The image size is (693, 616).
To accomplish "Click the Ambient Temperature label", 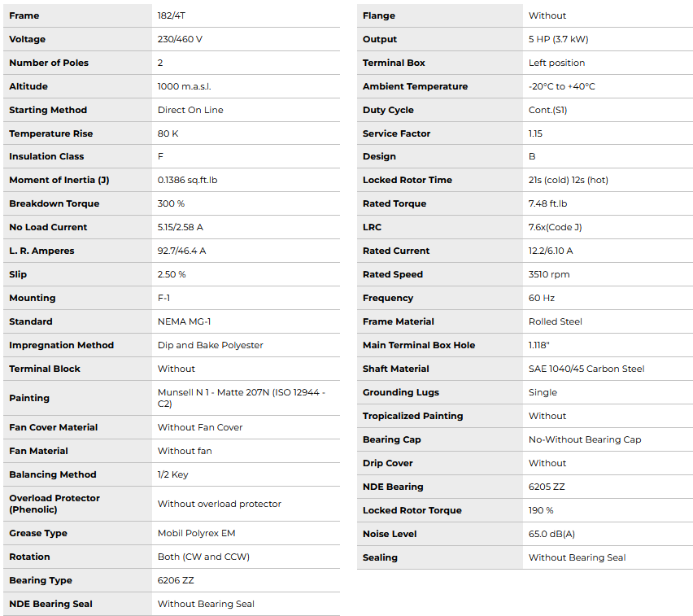I will click(x=415, y=86).
